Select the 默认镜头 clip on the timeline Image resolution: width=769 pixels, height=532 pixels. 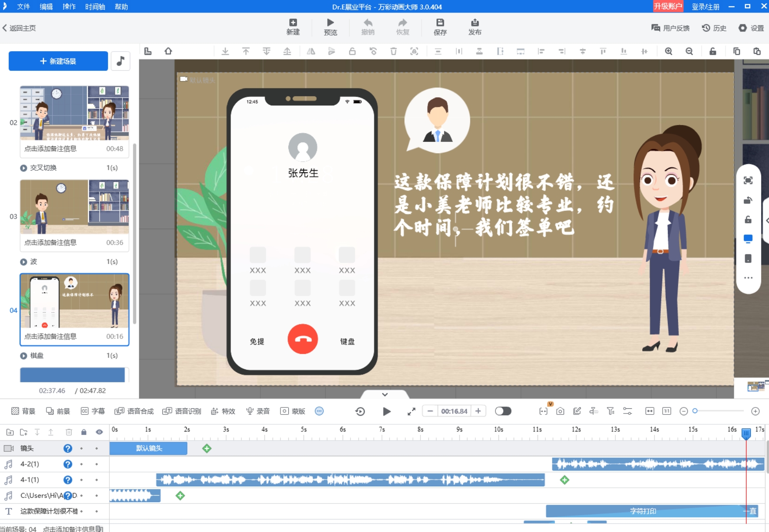coord(149,448)
